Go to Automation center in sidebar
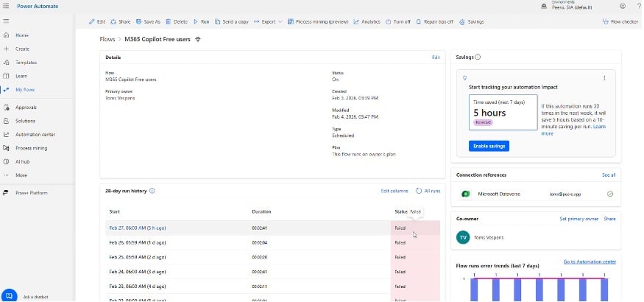The width and height of the screenshot is (644, 302). [35, 134]
